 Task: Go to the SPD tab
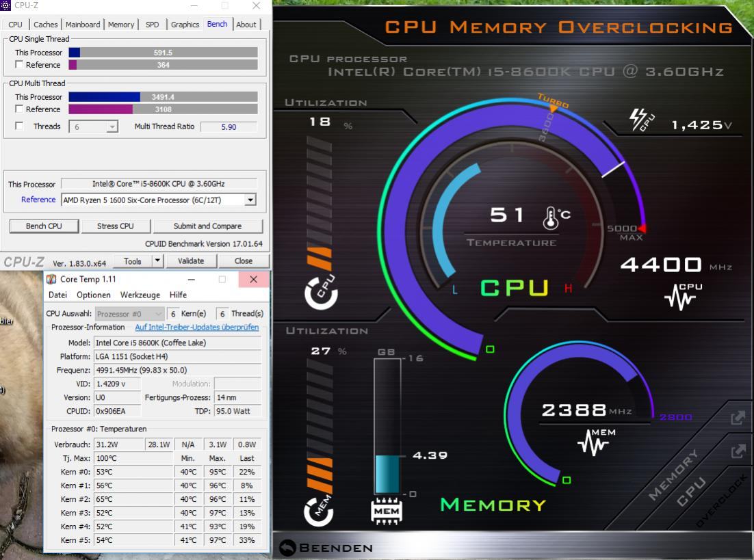click(x=153, y=25)
